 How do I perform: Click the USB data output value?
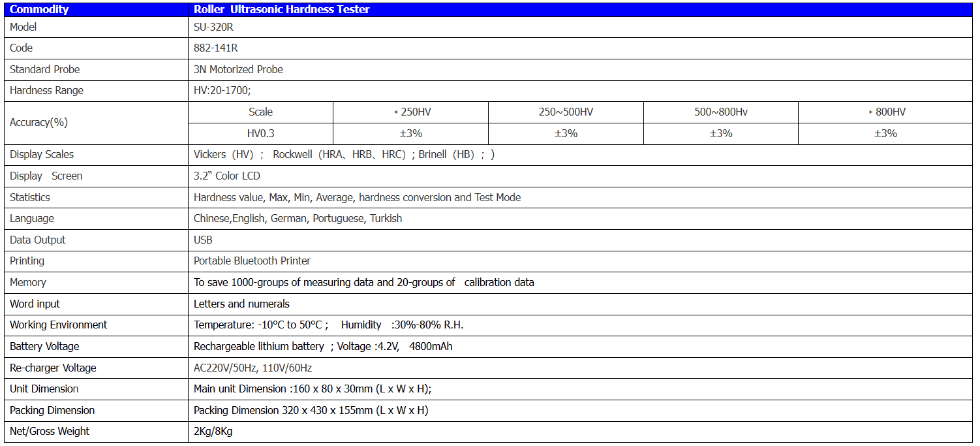pyautogui.click(x=203, y=240)
